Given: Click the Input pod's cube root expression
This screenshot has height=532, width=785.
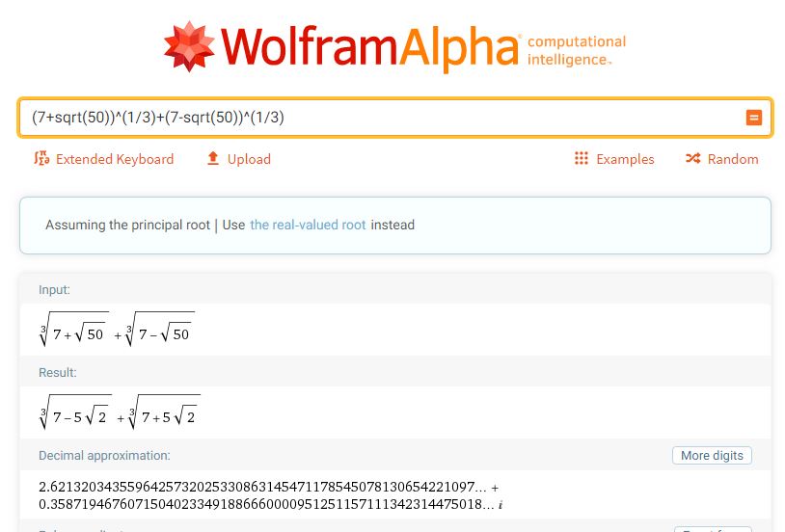Looking at the screenshot, I should coord(117,331).
